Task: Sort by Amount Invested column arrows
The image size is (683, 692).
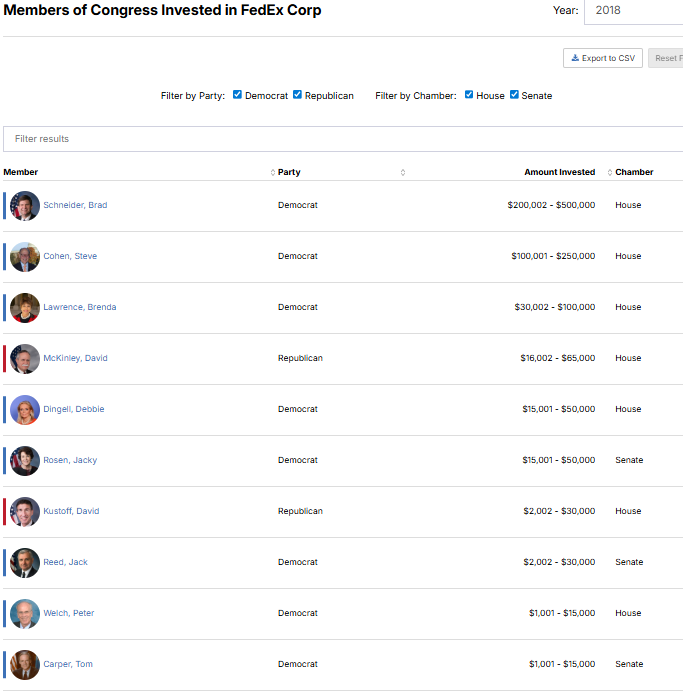Action: (x=610, y=173)
